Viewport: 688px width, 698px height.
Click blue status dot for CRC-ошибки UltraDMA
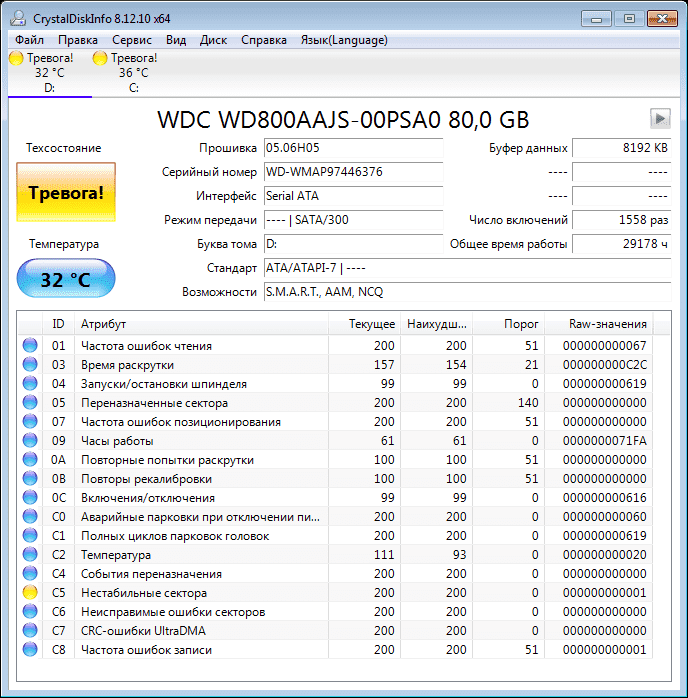30,630
